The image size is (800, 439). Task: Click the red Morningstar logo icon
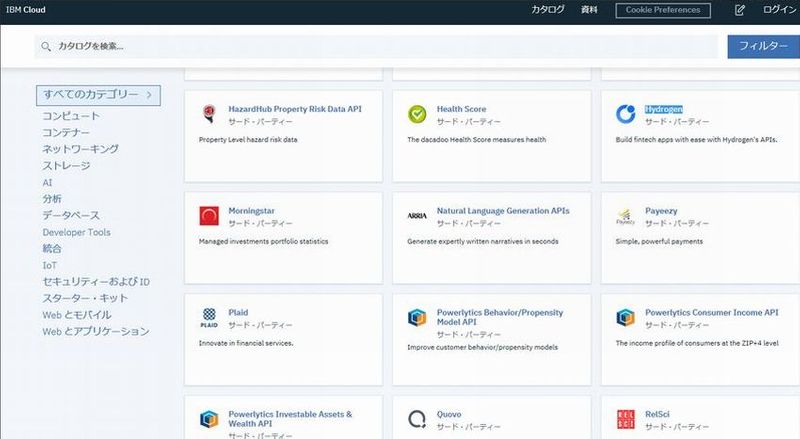pyautogui.click(x=209, y=216)
